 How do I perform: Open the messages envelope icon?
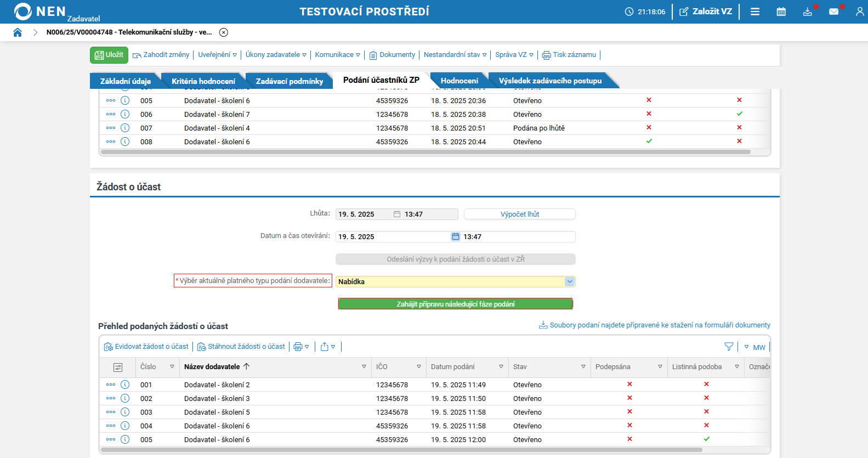pyautogui.click(x=833, y=12)
